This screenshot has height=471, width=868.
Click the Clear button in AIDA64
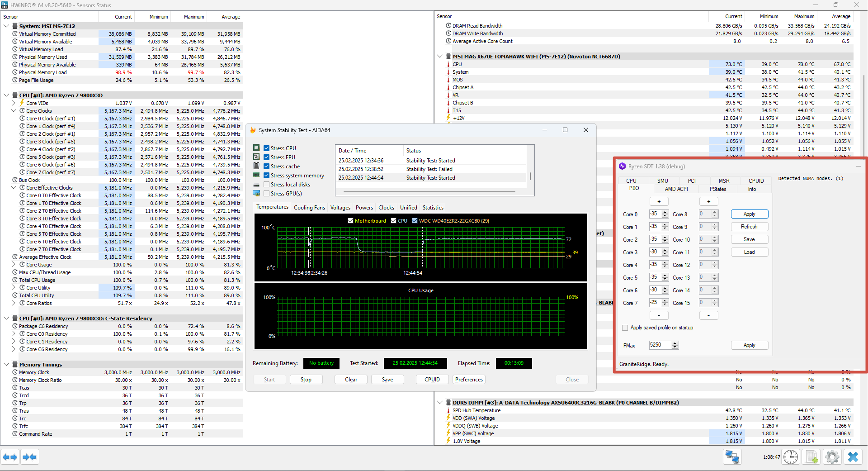[351, 380]
